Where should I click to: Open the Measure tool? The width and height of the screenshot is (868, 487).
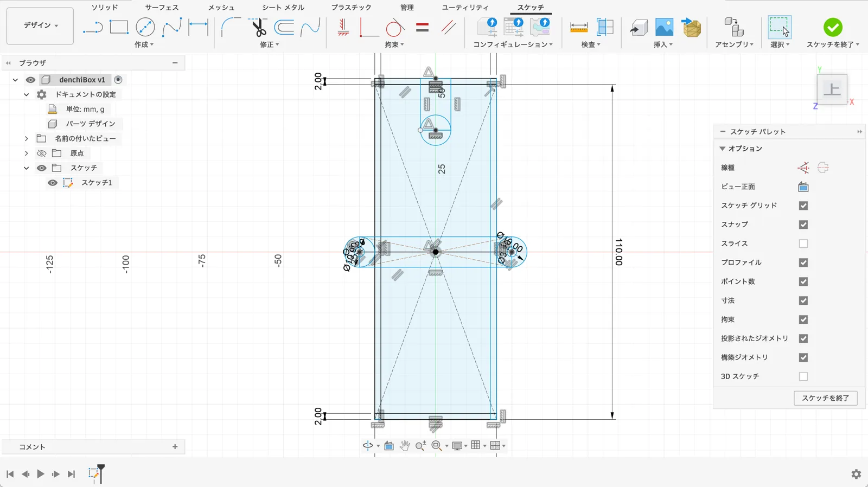[579, 27]
